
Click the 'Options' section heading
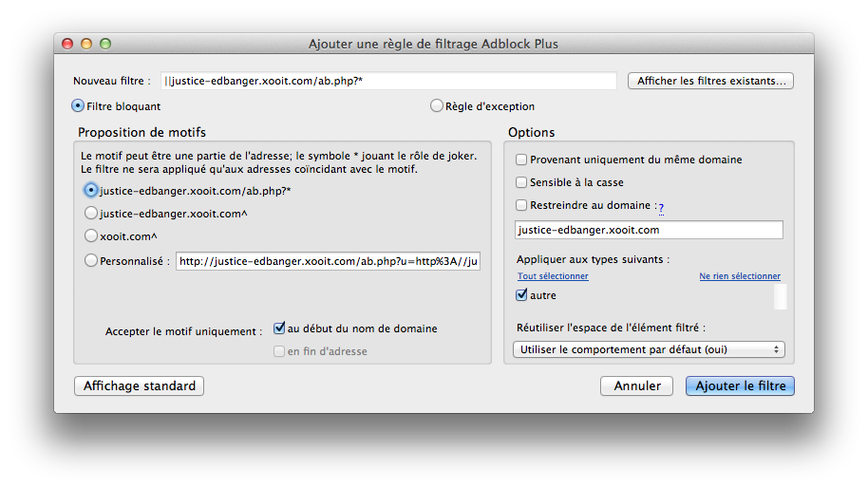click(x=532, y=132)
